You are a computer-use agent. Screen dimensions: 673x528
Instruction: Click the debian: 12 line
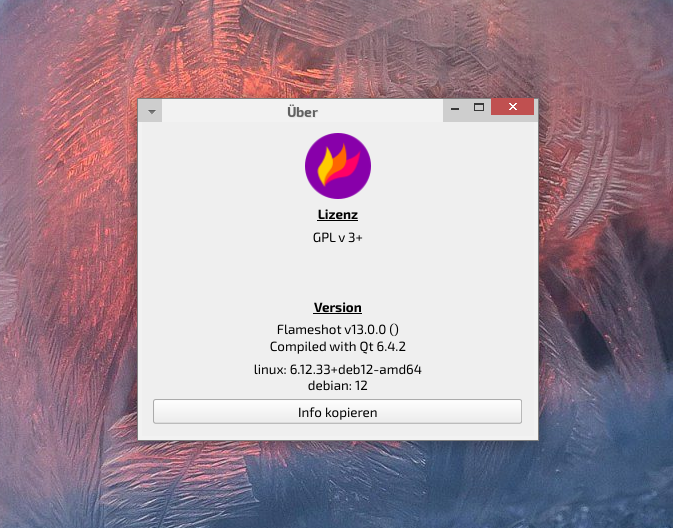tap(338, 385)
